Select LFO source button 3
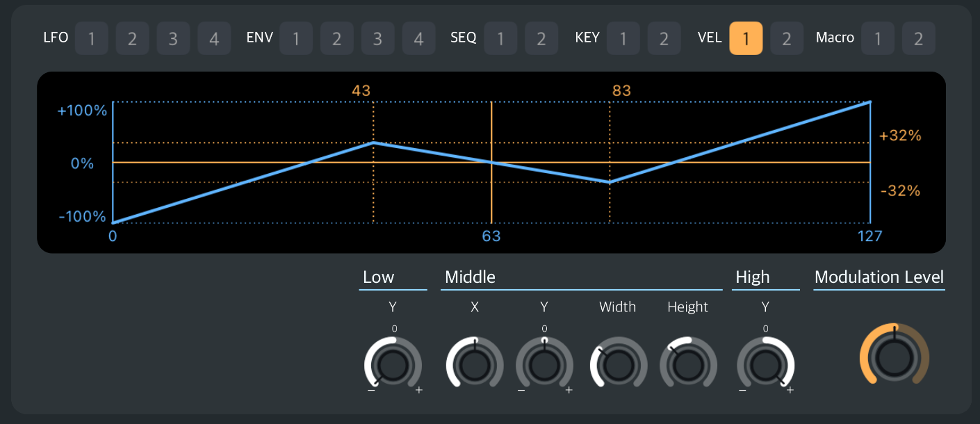 pyautogui.click(x=173, y=38)
